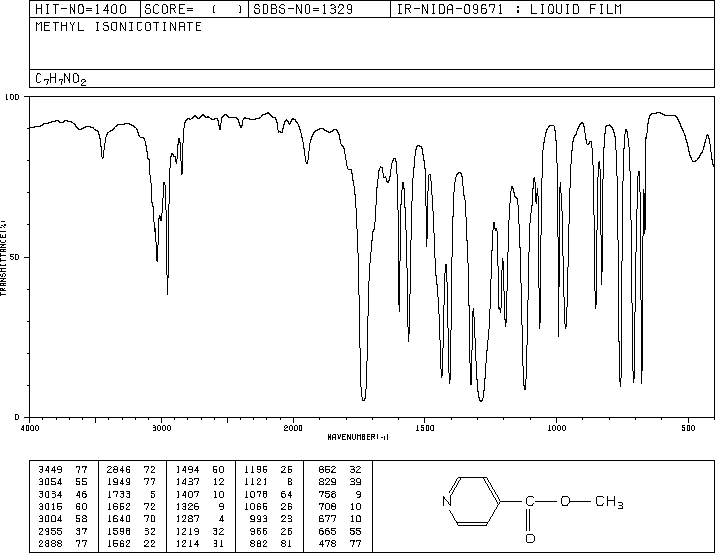The height and width of the screenshot is (553, 715).
Task: Select the METHYL ISONICOTINATE compound name
Action: click(119, 27)
